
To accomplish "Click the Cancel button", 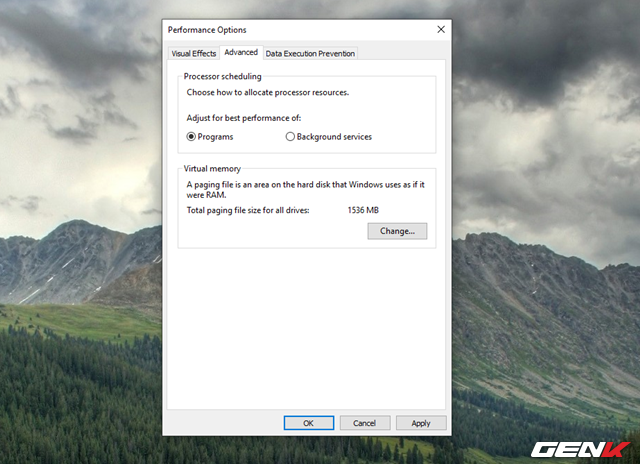I will (364, 423).
